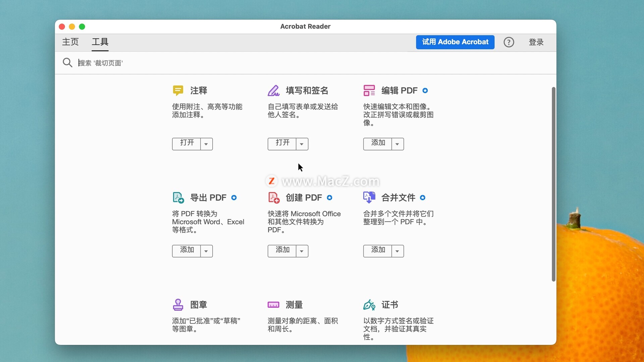Image resolution: width=644 pixels, height=362 pixels.
Task: Click the blue star badge beside 编辑 PDF
Action: [425, 90]
